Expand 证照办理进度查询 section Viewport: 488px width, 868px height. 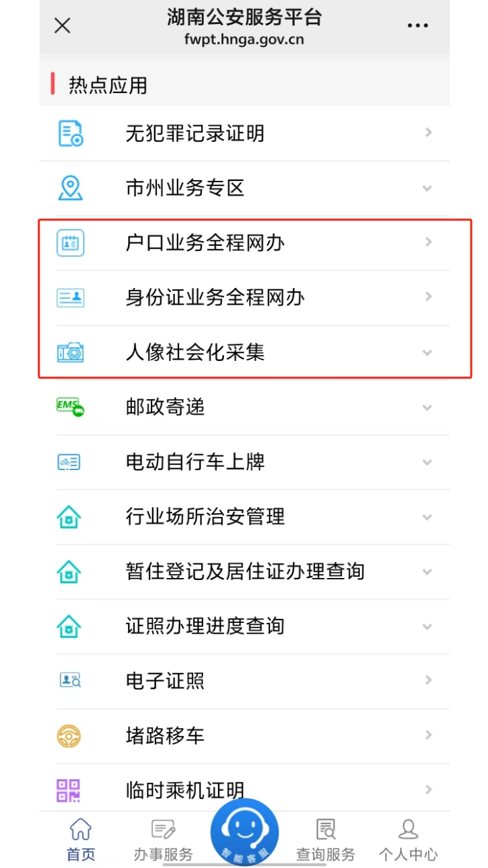[427, 627]
